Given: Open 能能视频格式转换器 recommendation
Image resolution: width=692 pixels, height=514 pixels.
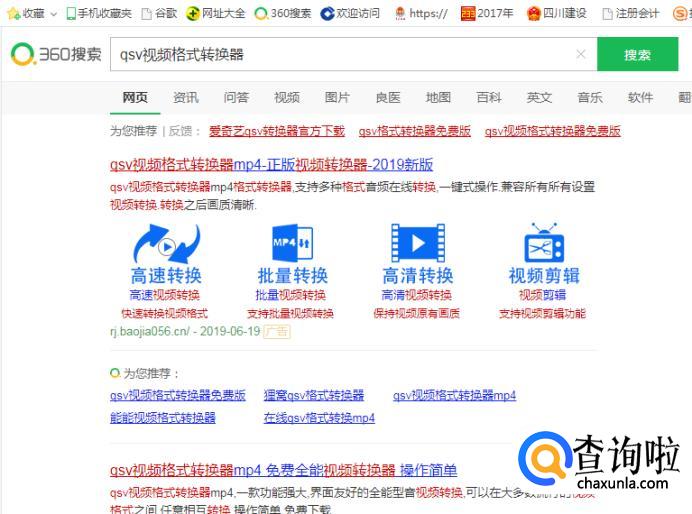Looking at the screenshot, I should point(163,417).
